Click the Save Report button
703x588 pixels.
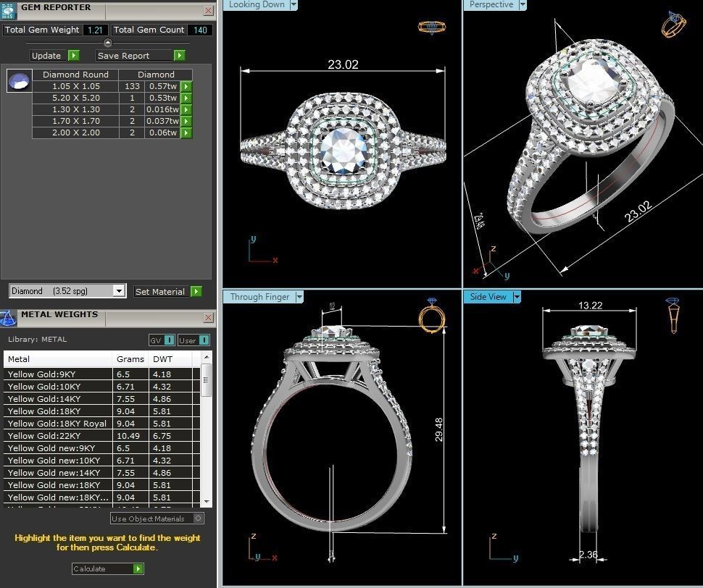tap(135, 56)
